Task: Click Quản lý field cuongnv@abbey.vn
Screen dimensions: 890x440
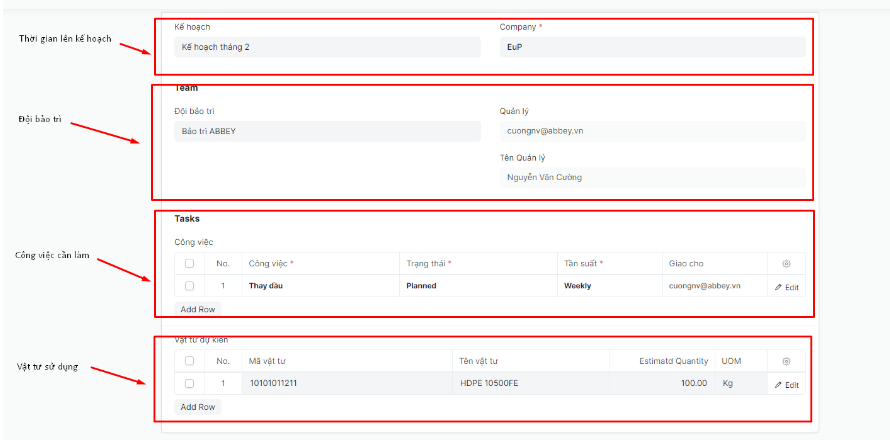Action: pos(652,131)
